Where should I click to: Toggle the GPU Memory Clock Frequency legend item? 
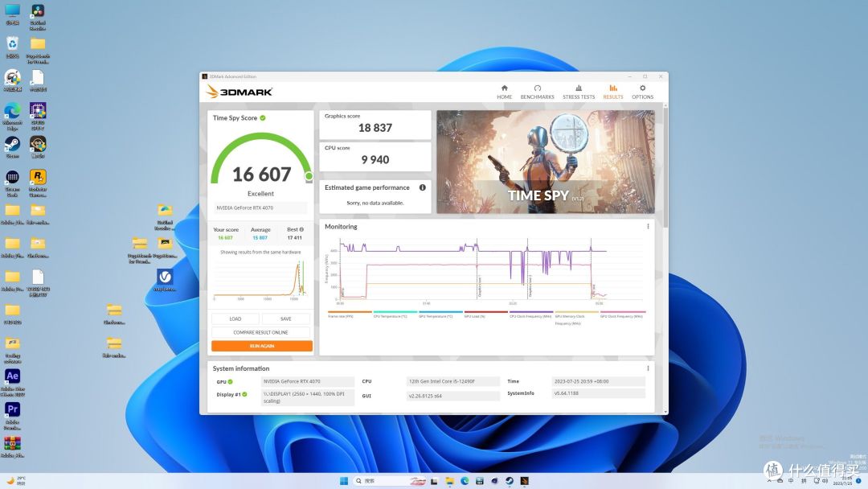click(x=577, y=318)
